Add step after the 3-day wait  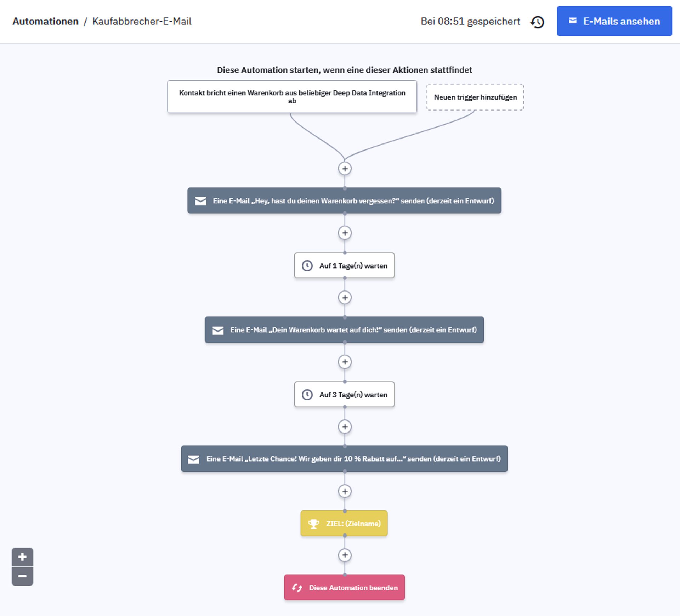(345, 426)
